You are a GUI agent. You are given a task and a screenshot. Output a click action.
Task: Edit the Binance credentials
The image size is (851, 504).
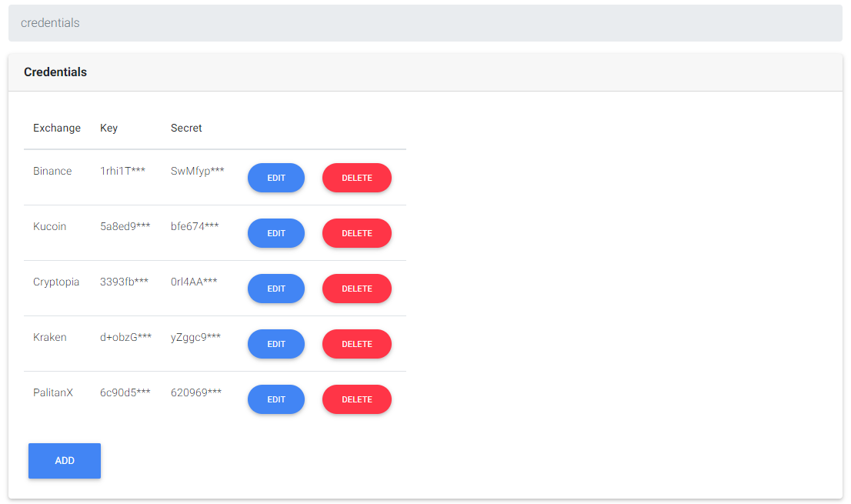click(275, 178)
